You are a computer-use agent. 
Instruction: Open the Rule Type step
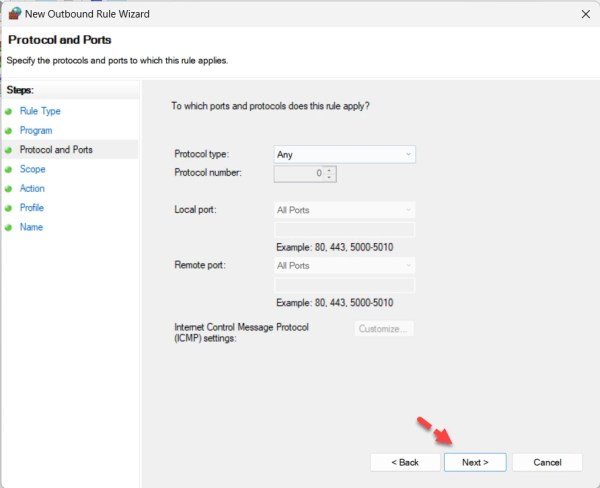(x=40, y=111)
